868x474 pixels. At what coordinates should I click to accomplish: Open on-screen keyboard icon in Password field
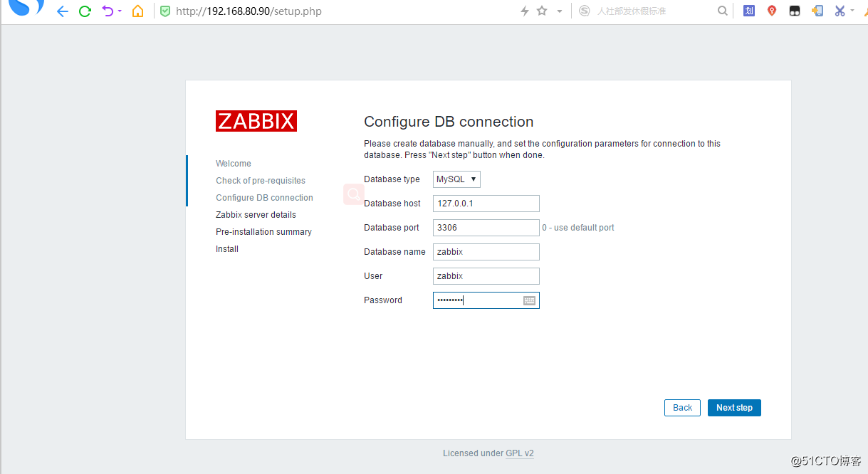pos(529,300)
